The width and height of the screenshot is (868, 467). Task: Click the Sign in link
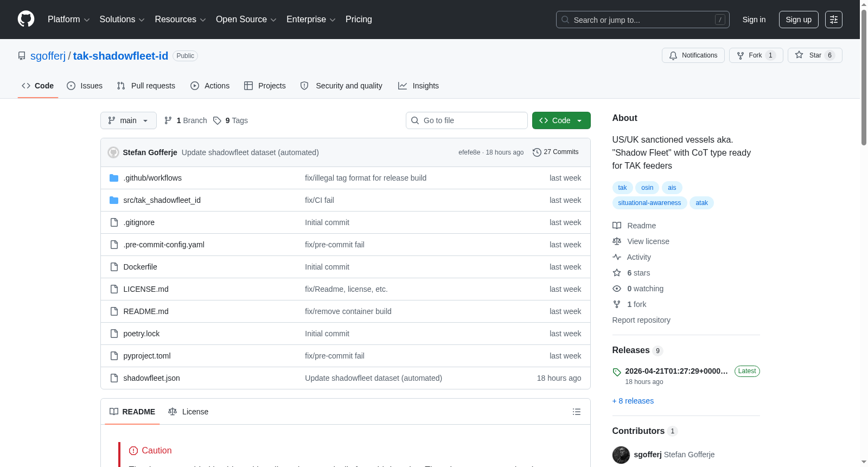click(754, 20)
